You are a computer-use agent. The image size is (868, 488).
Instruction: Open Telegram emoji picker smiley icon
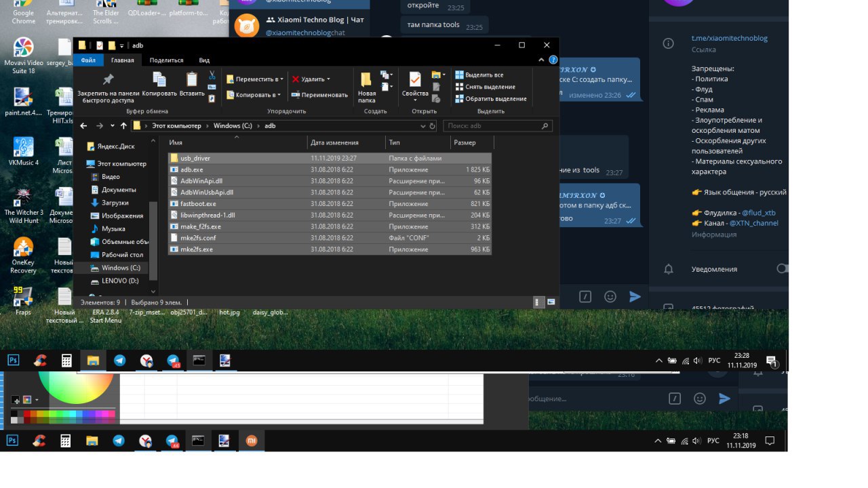click(x=610, y=296)
